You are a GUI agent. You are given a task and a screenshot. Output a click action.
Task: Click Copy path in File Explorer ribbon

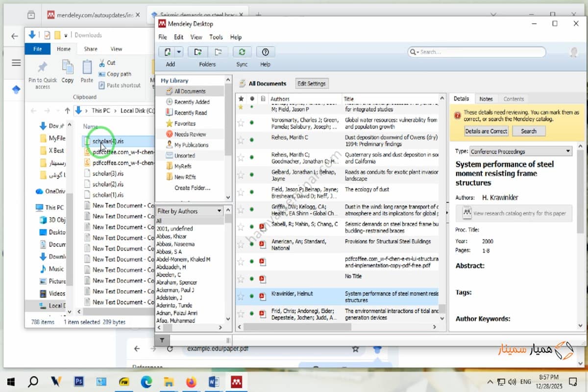click(x=115, y=74)
